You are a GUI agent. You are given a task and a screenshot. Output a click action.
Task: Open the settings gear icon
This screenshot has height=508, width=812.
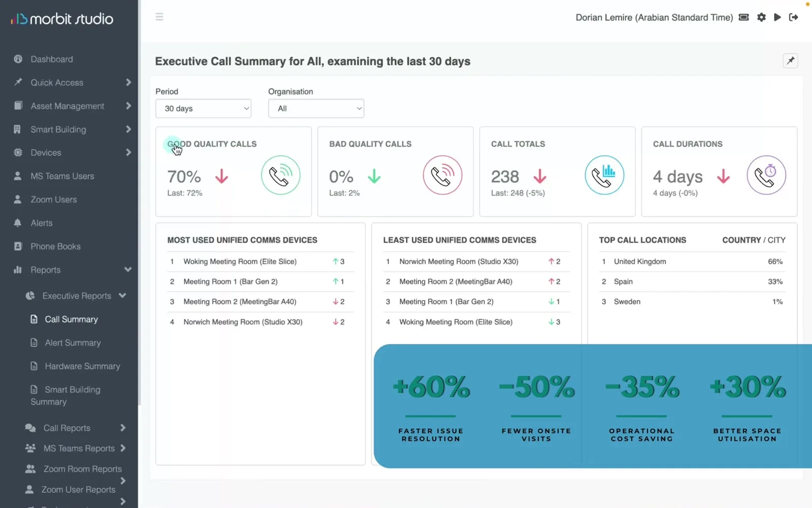click(x=761, y=17)
